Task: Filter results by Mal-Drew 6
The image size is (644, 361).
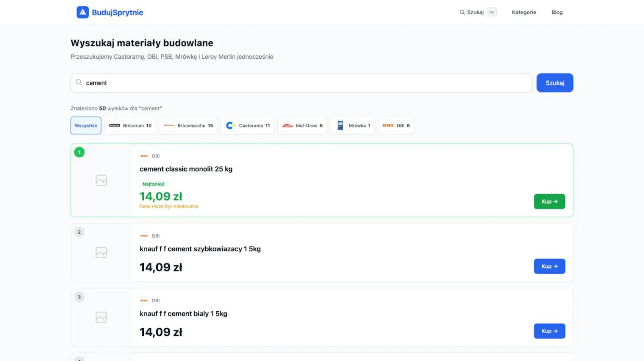Action: tap(302, 125)
